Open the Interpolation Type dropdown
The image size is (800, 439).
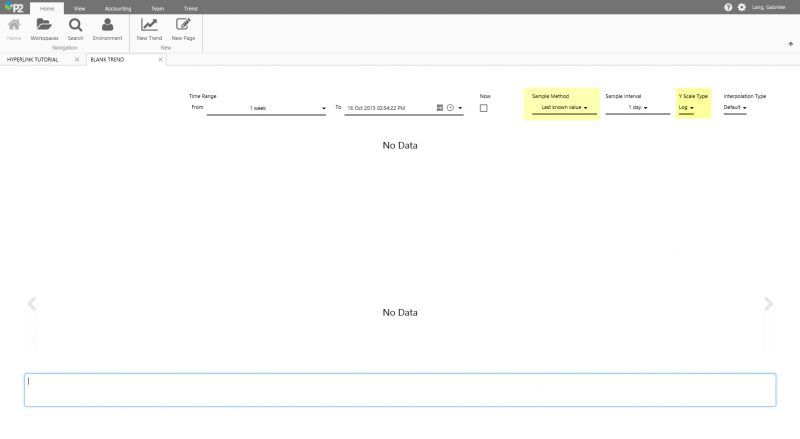[x=735, y=107]
